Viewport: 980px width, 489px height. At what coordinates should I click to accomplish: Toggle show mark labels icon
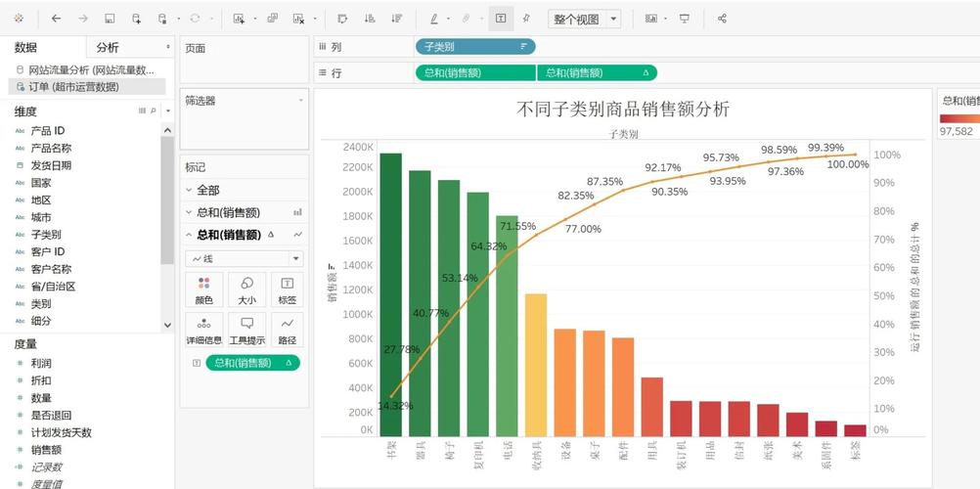coord(501,19)
